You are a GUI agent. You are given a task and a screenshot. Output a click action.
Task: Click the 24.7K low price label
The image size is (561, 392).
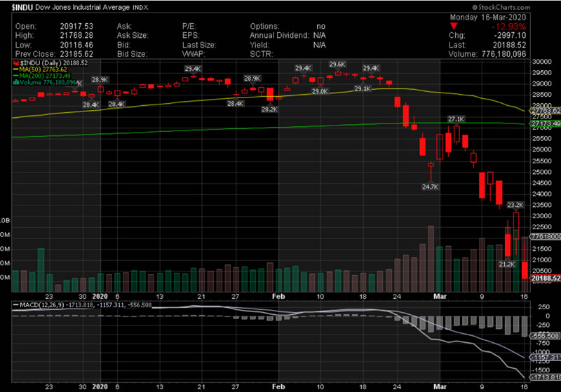430,187
